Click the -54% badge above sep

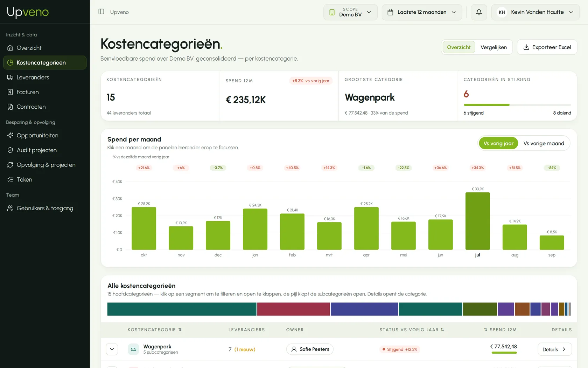(552, 168)
